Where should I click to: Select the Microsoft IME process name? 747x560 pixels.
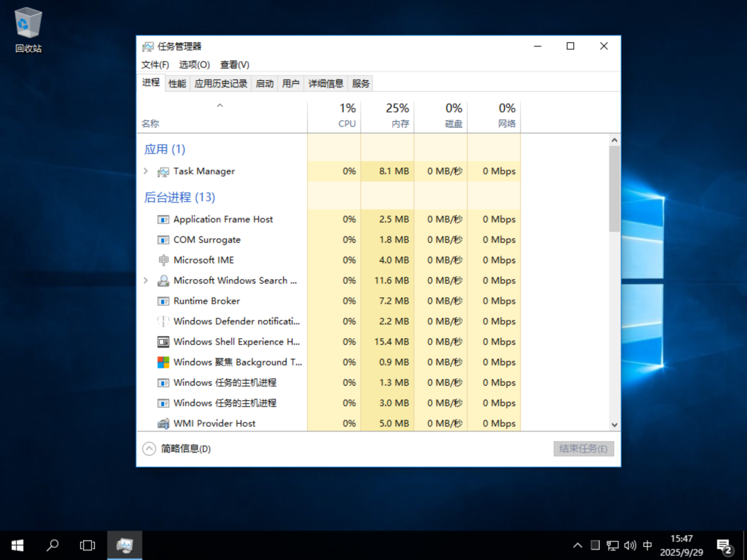coord(204,261)
